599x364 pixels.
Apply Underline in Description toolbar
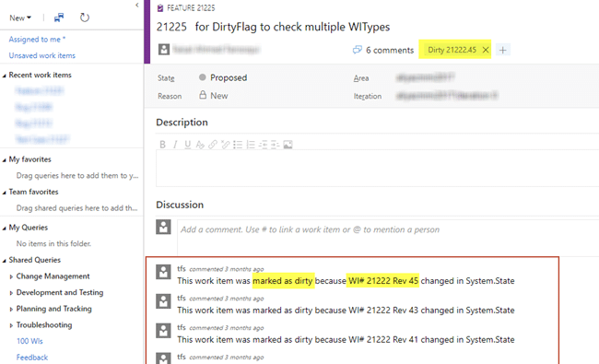(x=188, y=145)
